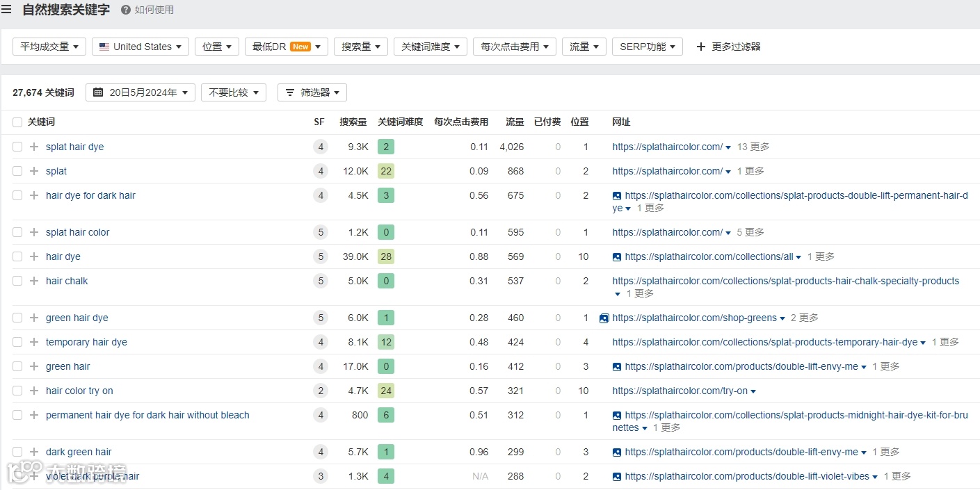Screen dimensions: 980x490
Task: Check the box for temporary hair dye
Action: pyautogui.click(x=17, y=342)
